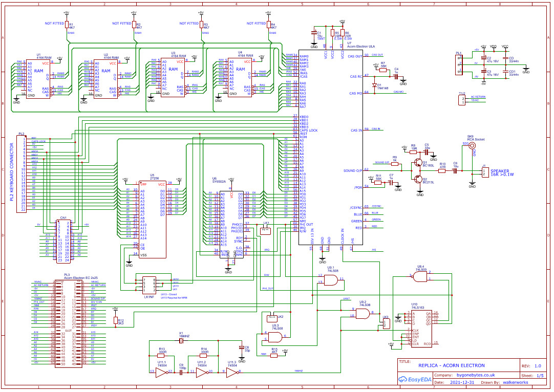Select the LK1NF link block
Image resolution: width=554 pixels, height=392 pixels.
pyautogui.click(x=149, y=285)
